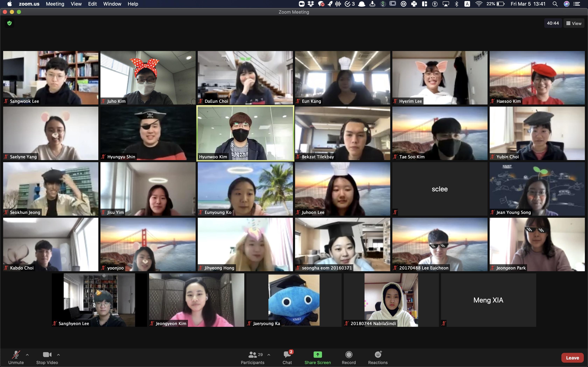Viewport: 588px width, 367px height.
Task: Start recording with the Record icon
Action: pyautogui.click(x=349, y=355)
